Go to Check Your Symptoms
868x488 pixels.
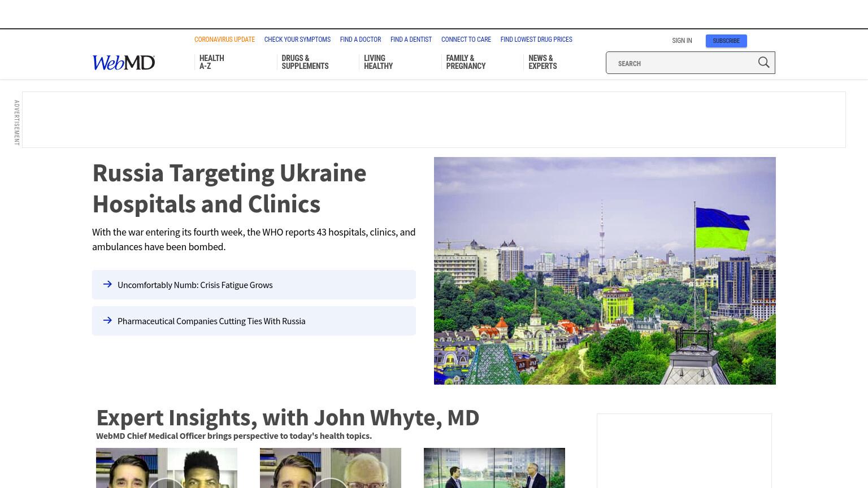tap(297, 40)
